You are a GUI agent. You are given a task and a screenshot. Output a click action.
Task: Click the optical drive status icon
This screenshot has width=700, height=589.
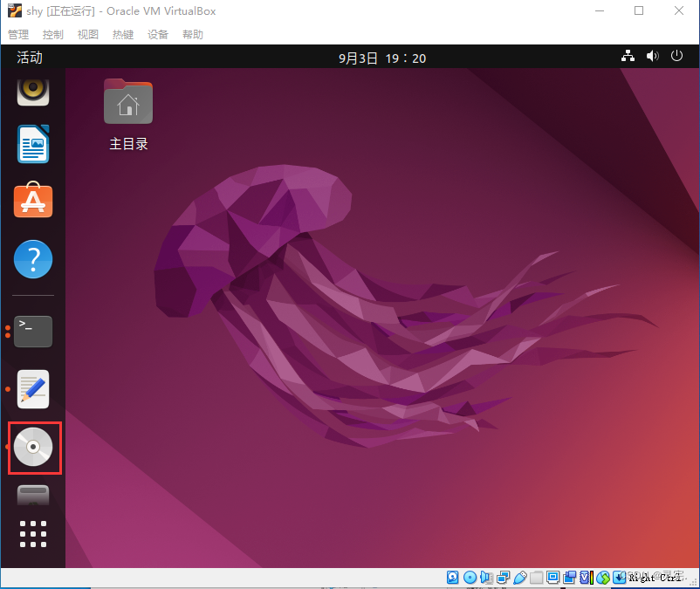coord(470,578)
